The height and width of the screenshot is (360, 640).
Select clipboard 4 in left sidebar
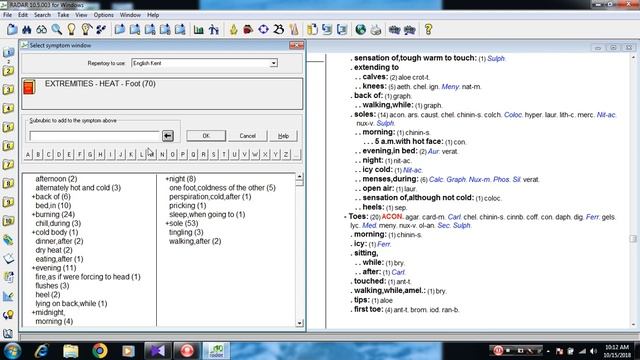[9, 109]
